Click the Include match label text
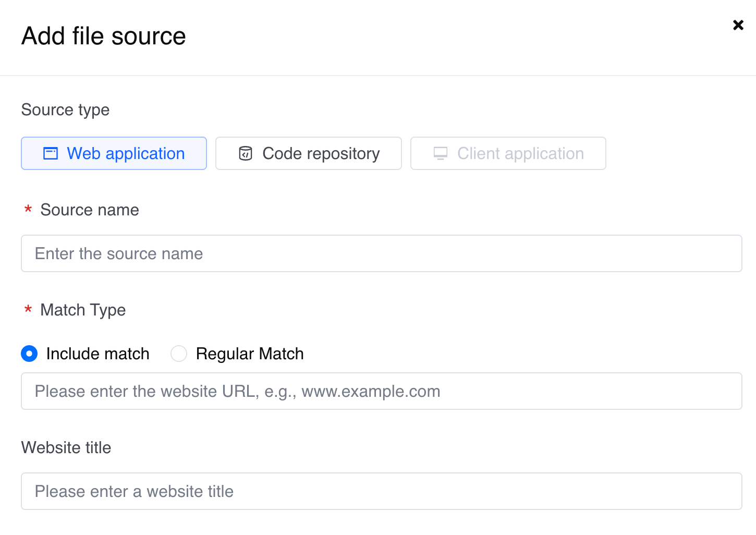 pyautogui.click(x=97, y=354)
